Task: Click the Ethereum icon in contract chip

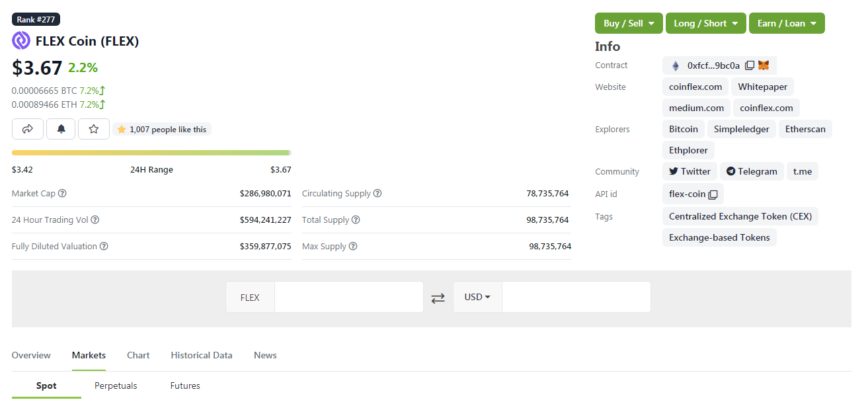Action: 676,65
